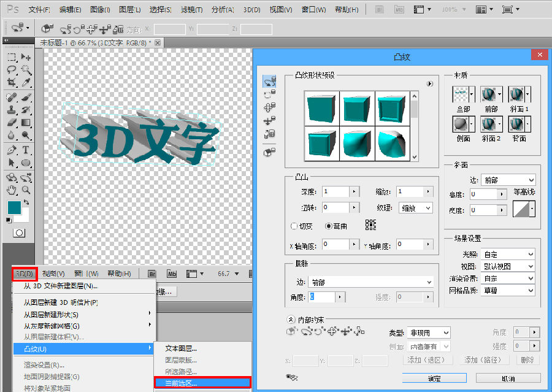Screen dimensions: 552x392
Task: Select the Gradient tool
Action: tap(26, 123)
